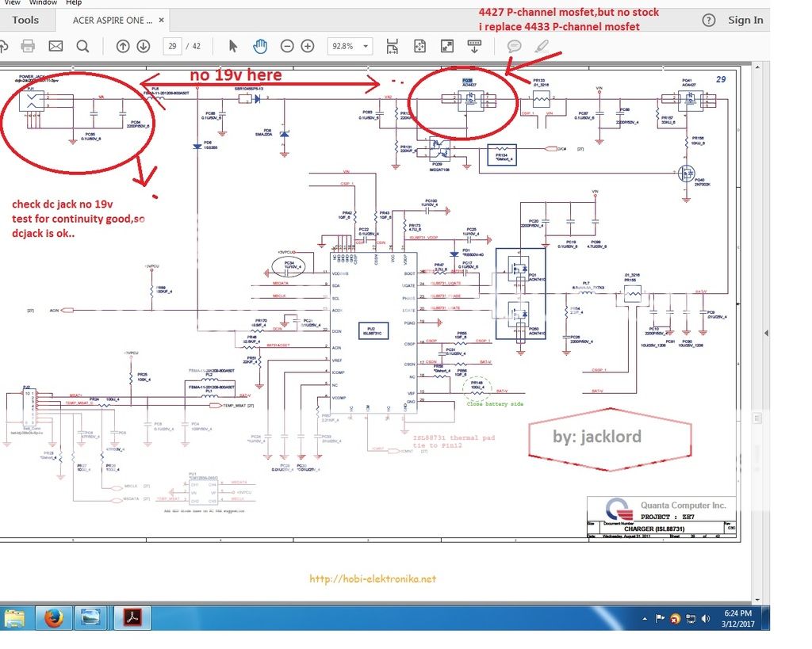Image resolution: width=812 pixels, height=649 pixels.
Task: Click the email envelope icon
Action: 56,46
